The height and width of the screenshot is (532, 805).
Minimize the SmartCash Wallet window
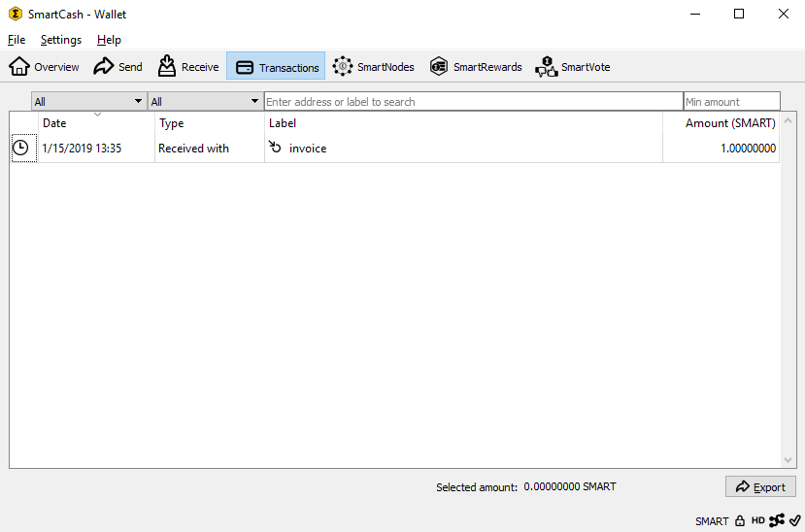coord(695,14)
